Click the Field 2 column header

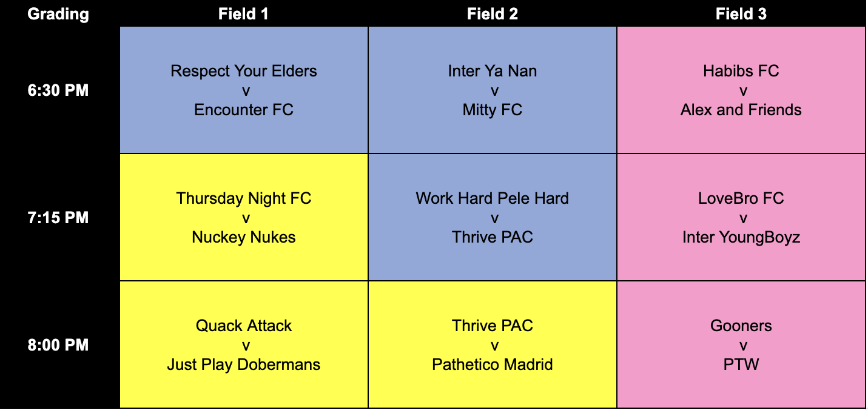click(492, 14)
